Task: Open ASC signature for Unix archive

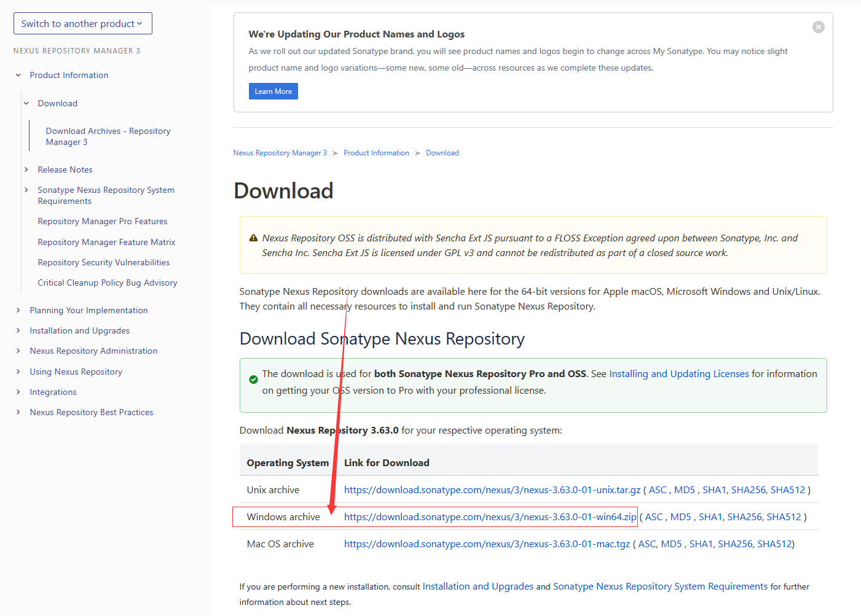Action: coord(658,489)
